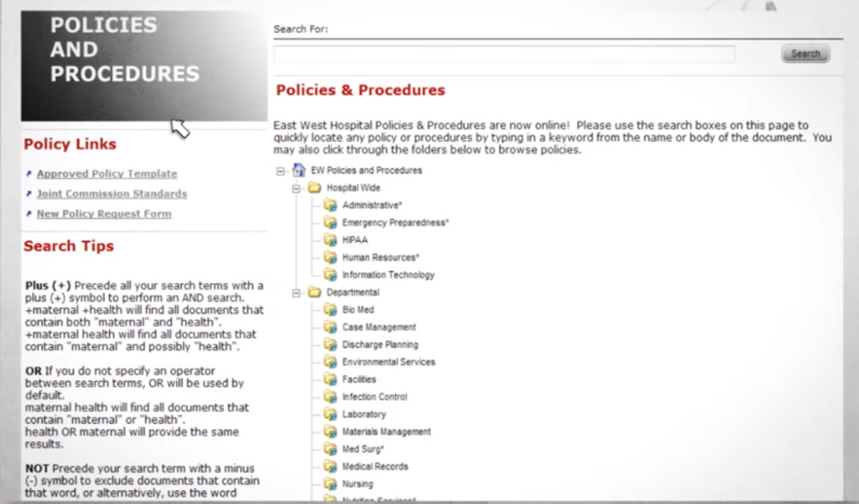The width and height of the screenshot is (859, 504).
Task: Click the Information Technology folder icon
Action: [330, 274]
